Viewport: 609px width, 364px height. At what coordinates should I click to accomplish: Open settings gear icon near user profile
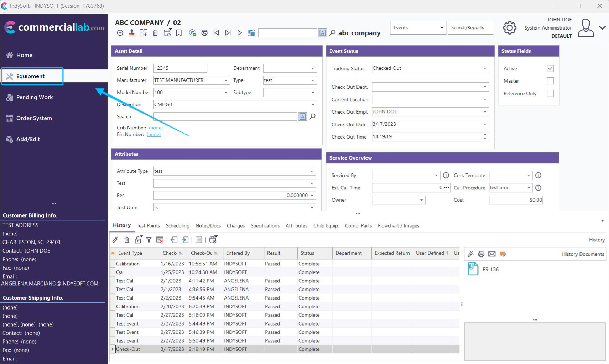(x=509, y=27)
